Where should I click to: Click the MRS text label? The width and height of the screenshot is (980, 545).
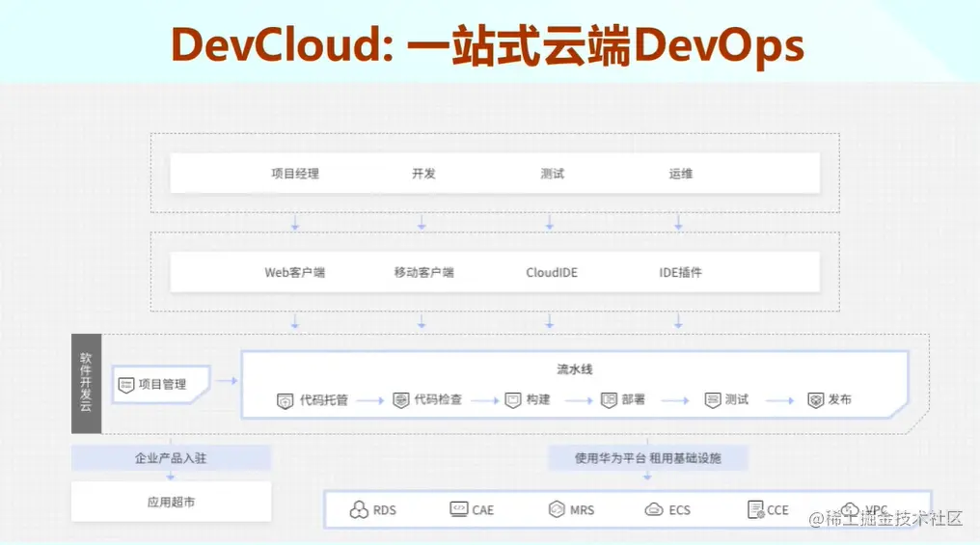click(x=582, y=510)
